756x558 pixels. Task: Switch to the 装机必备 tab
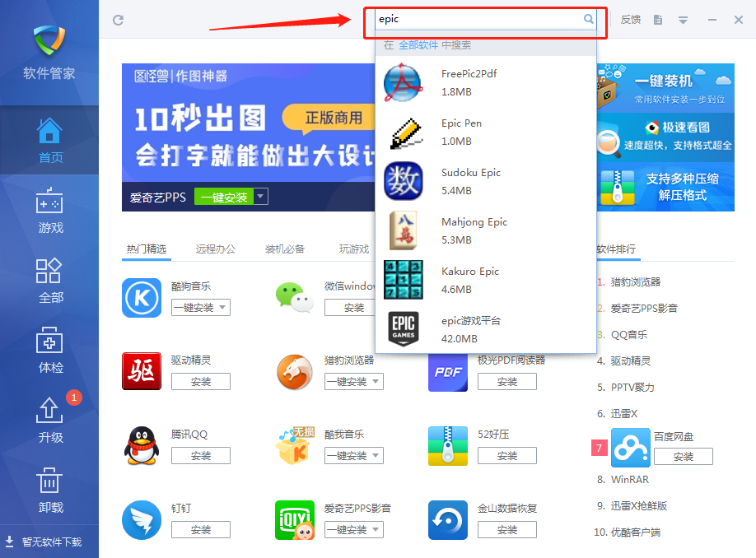[x=284, y=249]
